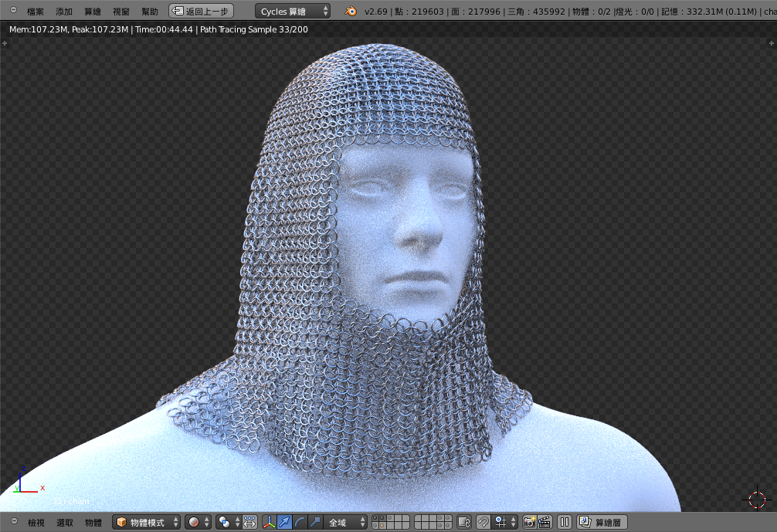Select the scale manipulator icon
The height and width of the screenshot is (532, 777).
(315, 523)
